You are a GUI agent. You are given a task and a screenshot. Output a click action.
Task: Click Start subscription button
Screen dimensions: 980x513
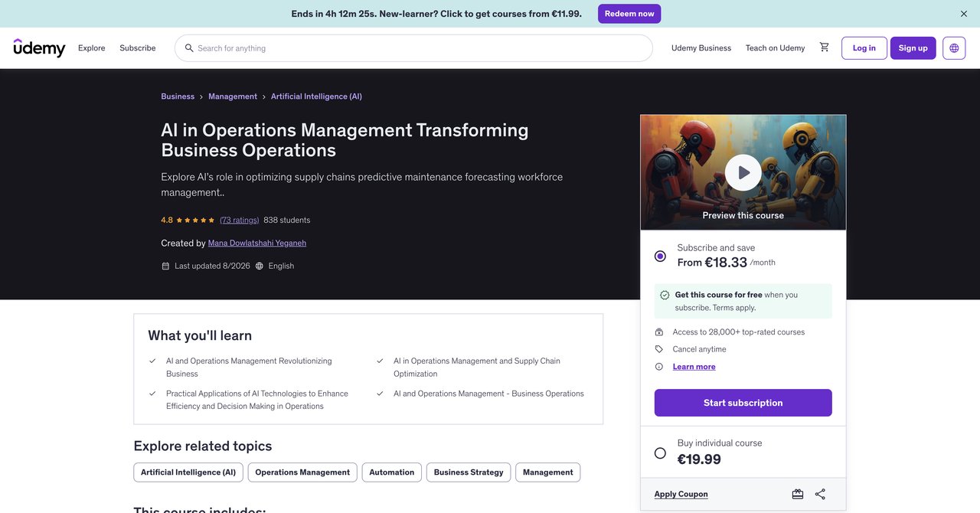[x=743, y=403]
